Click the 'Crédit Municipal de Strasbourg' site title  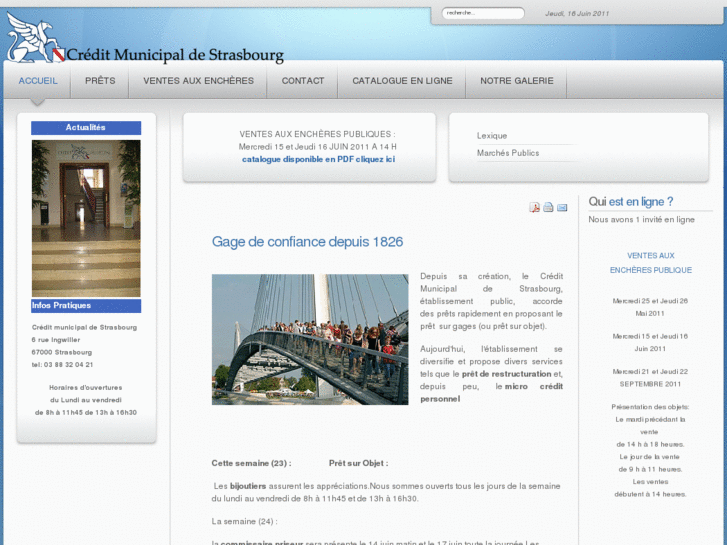(x=175, y=55)
